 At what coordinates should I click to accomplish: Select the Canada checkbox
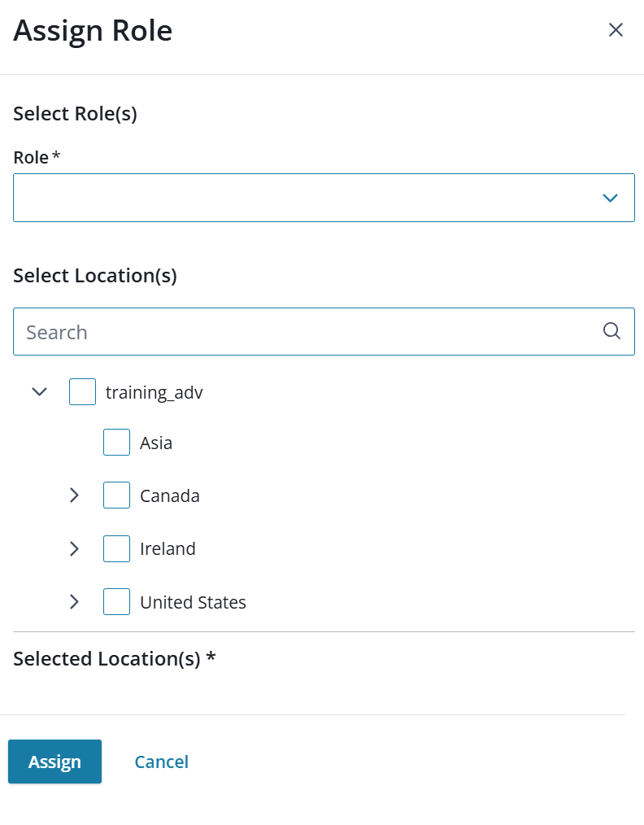[x=116, y=495]
